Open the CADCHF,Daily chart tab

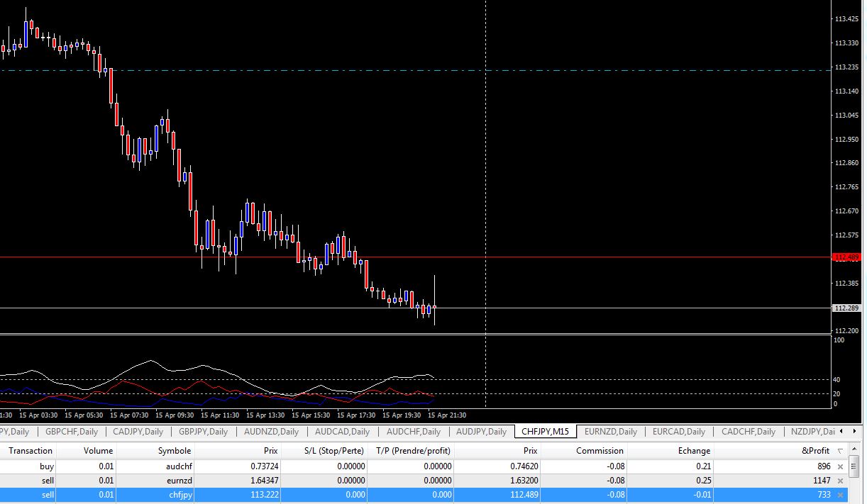tap(748, 432)
